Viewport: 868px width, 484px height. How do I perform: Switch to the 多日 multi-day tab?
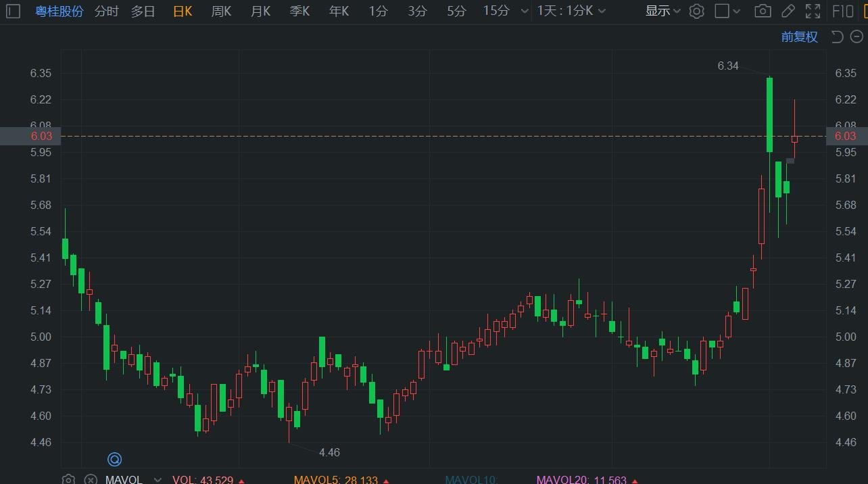pos(143,11)
